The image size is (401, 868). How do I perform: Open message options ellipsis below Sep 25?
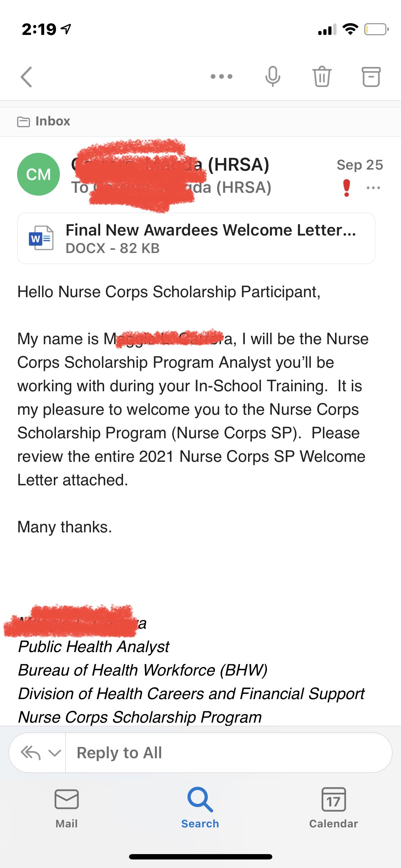(x=373, y=188)
